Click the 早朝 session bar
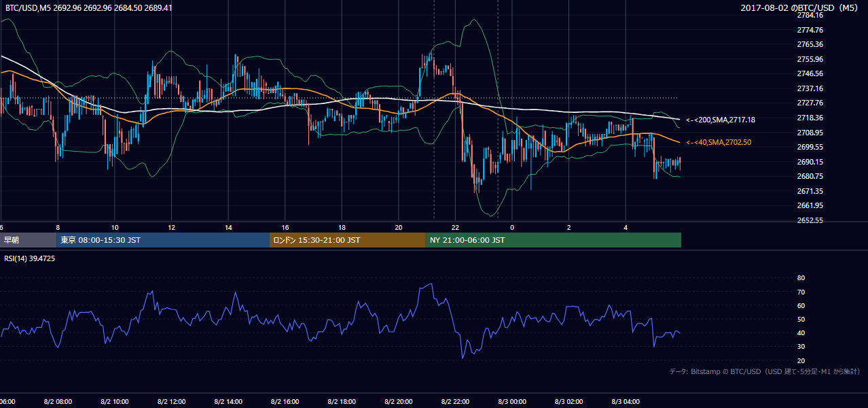Image resolution: width=868 pixels, height=408 pixels. coord(28,240)
